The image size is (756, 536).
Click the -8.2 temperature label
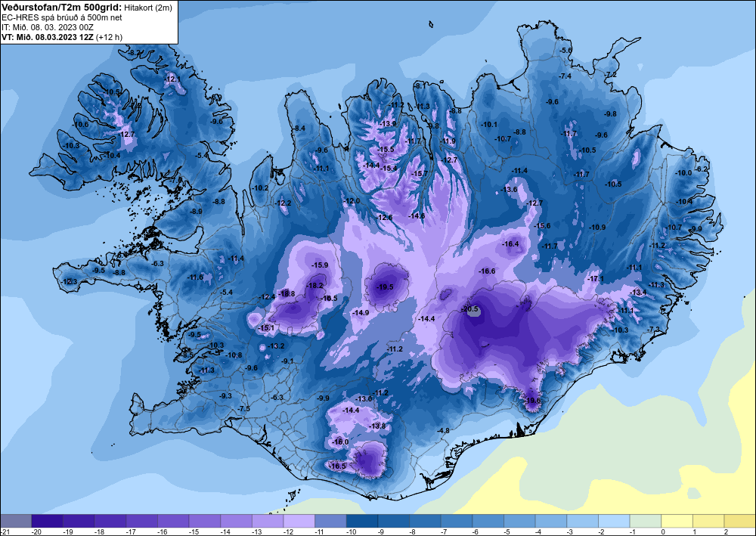point(135,52)
